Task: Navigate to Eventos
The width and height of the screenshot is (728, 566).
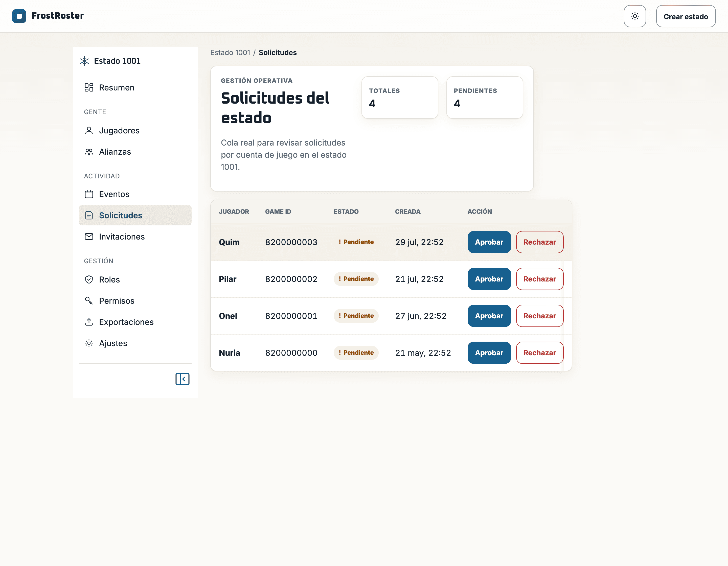Action: coord(135,194)
